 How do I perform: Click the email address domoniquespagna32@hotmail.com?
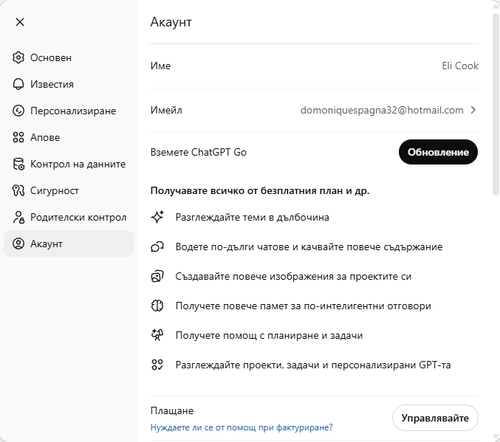click(x=382, y=110)
